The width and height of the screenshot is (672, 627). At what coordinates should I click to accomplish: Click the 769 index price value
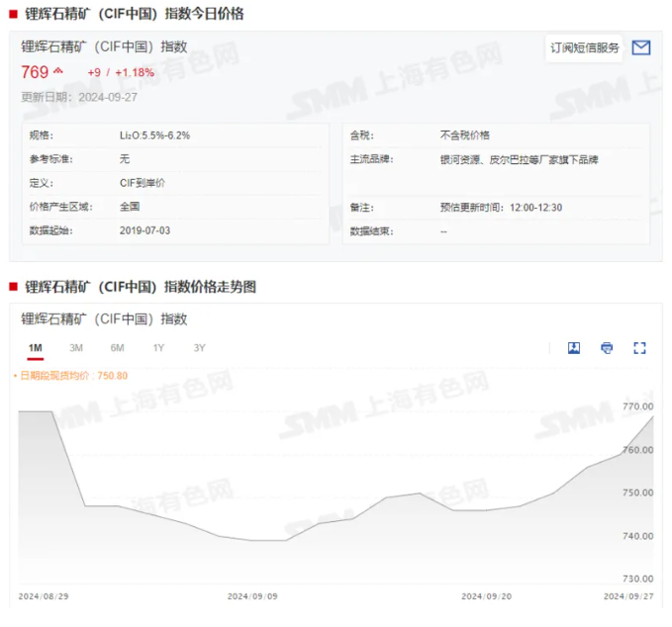click(35, 72)
